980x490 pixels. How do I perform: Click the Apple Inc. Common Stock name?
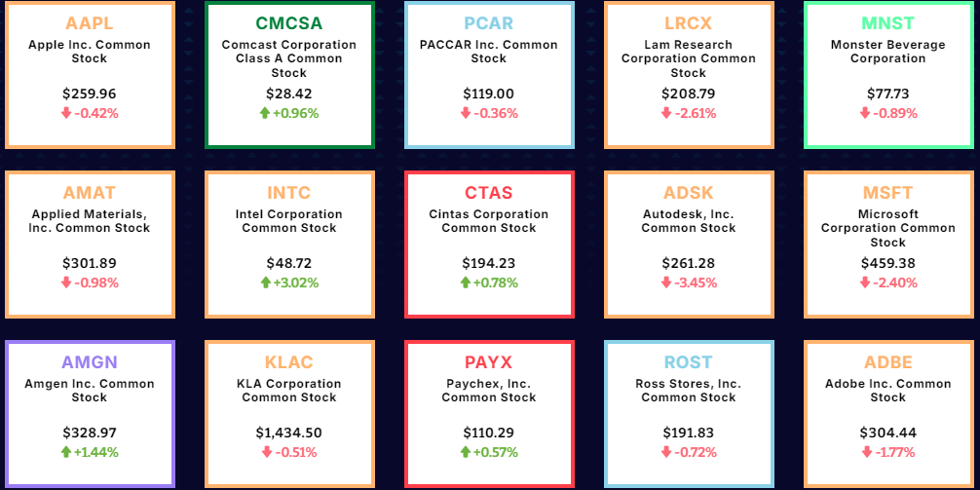point(90,52)
